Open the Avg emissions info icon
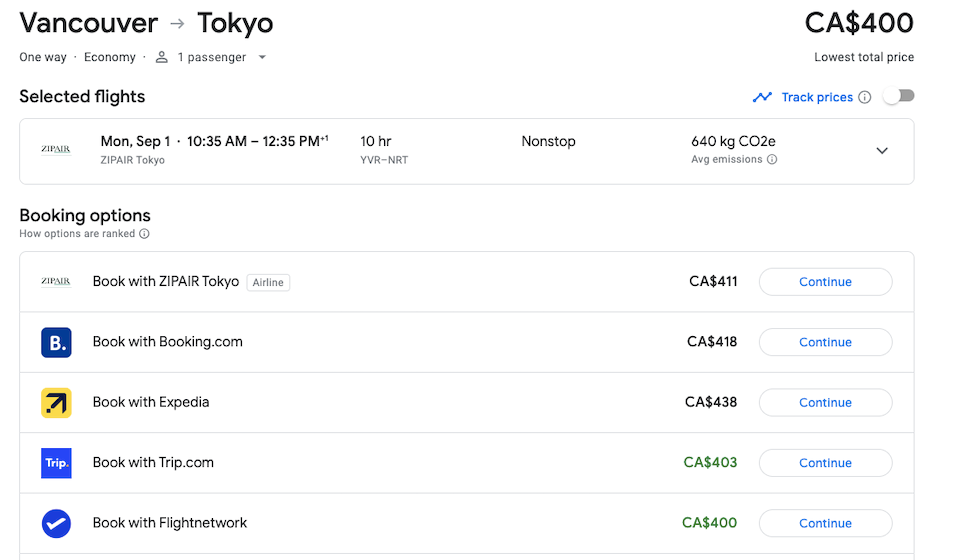 [x=772, y=160]
